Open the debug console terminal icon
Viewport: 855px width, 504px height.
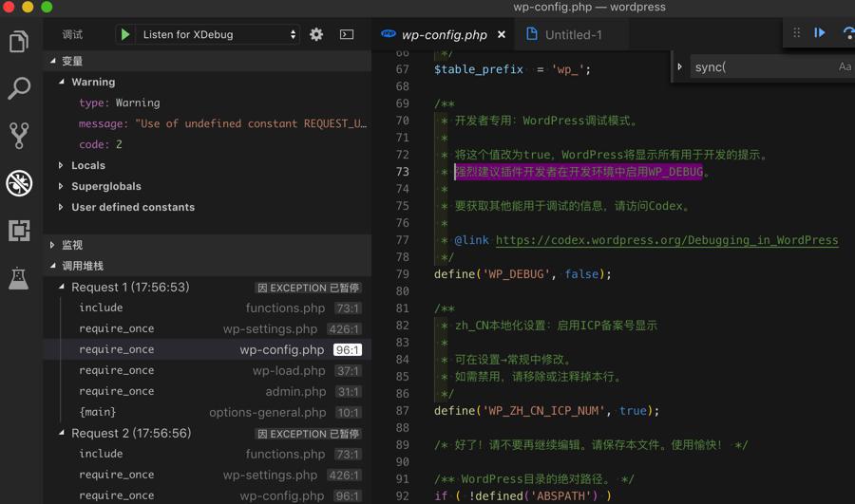(347, 34)
